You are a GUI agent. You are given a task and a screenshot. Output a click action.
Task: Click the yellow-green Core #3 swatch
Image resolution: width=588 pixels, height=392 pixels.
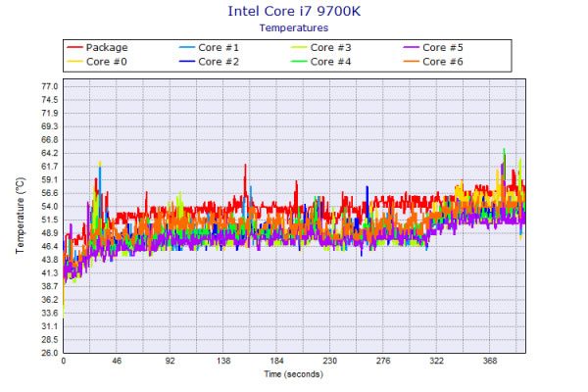299,48
